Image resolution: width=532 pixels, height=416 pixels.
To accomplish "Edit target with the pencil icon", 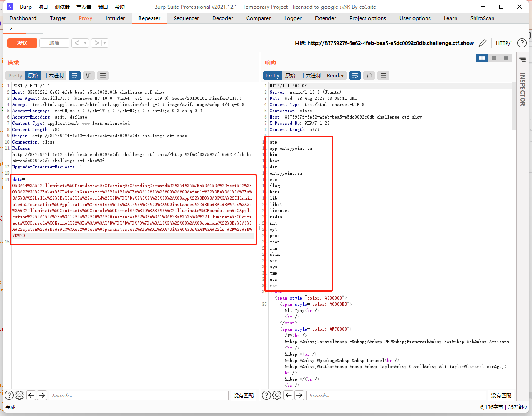I will click(483, 43).
